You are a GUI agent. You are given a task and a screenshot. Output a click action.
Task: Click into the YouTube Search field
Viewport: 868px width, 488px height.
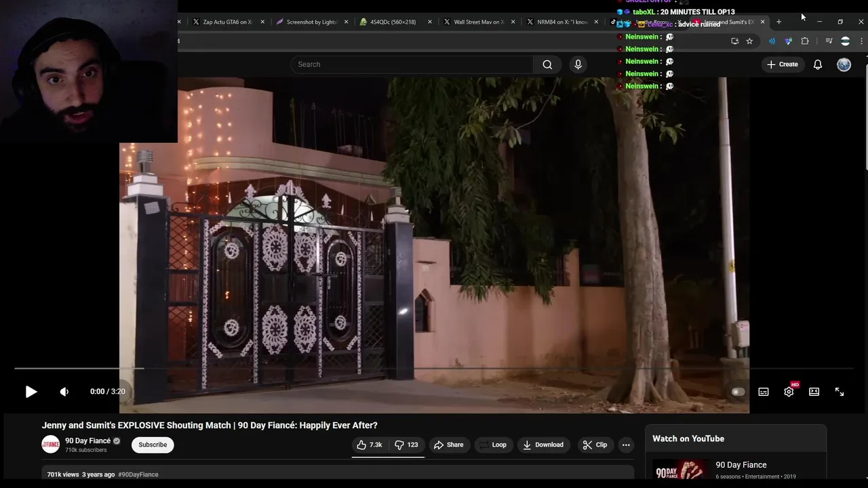tap(412, 64)
